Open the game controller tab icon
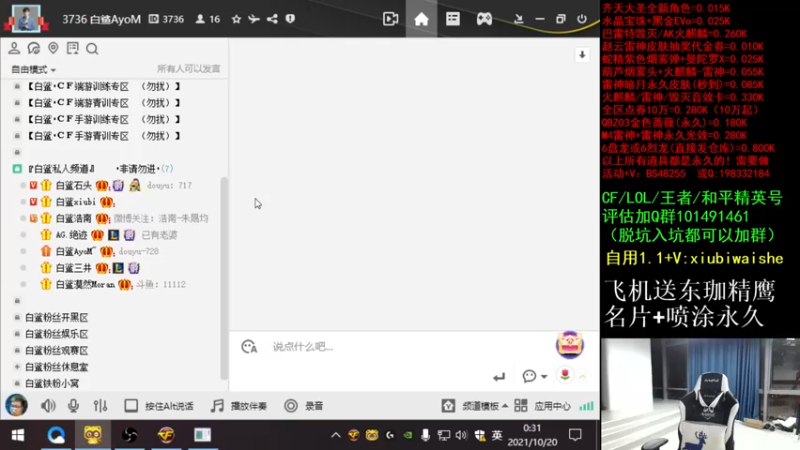The image size is (800, 450). (484, 19)
